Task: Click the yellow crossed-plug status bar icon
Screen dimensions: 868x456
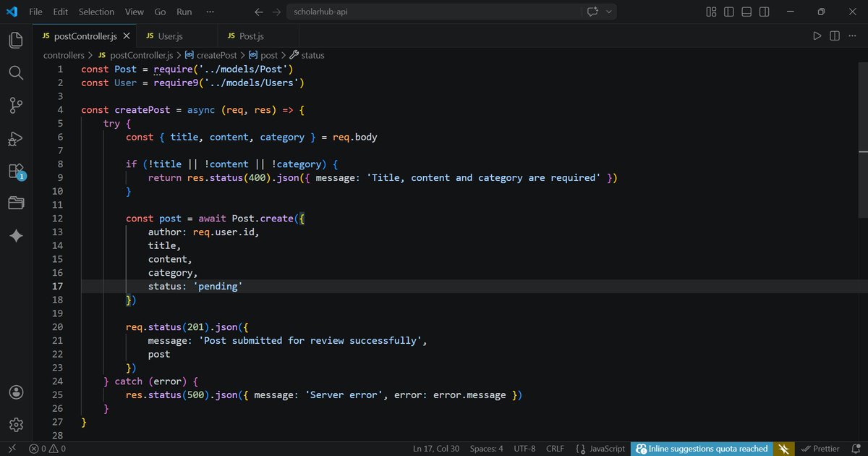Action: pyautogui.click(x=783, y=449)
